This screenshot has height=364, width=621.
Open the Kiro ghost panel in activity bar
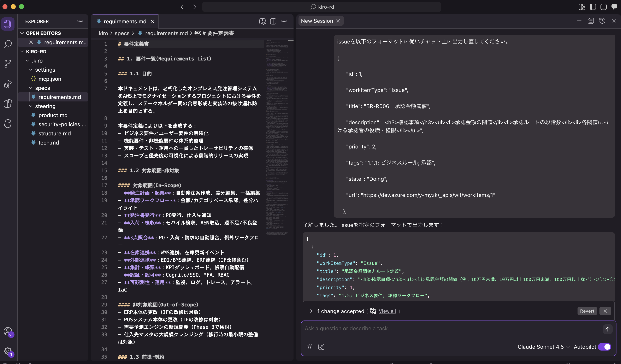[8, 123]
